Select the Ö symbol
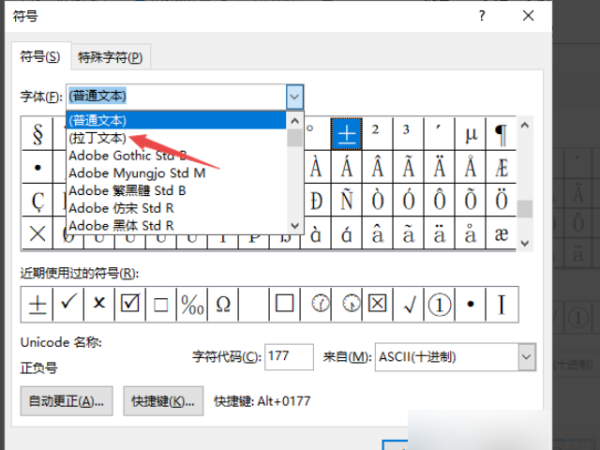This screenshot has height=450, width=600. [501, 201]
